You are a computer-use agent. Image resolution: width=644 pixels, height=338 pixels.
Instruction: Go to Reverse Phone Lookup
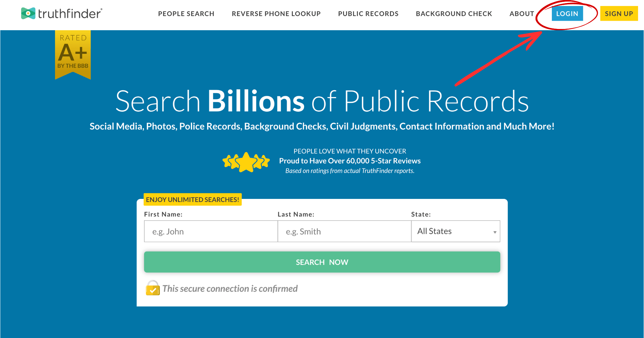(x=276, y=14)
